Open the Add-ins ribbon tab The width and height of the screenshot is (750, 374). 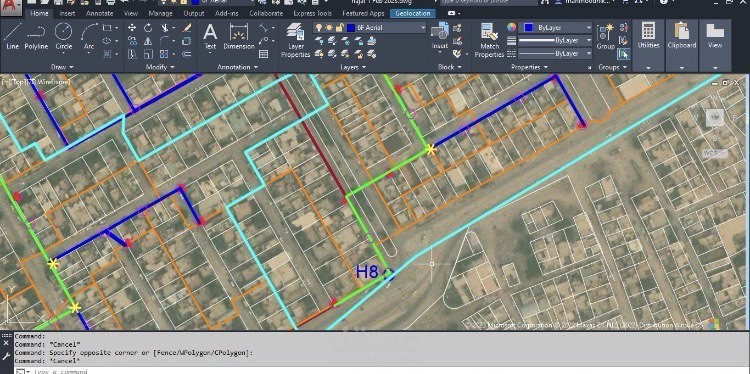tap(228, 13)
